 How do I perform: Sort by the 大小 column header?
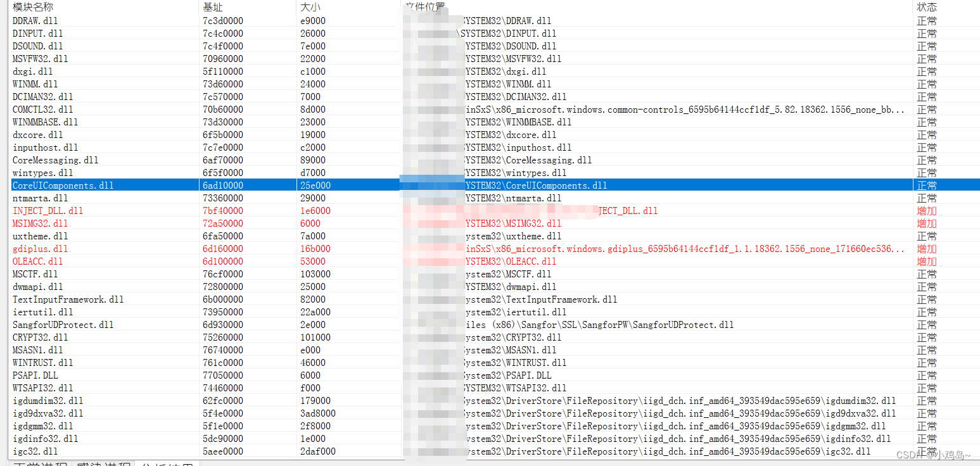(x=310, y=7)
